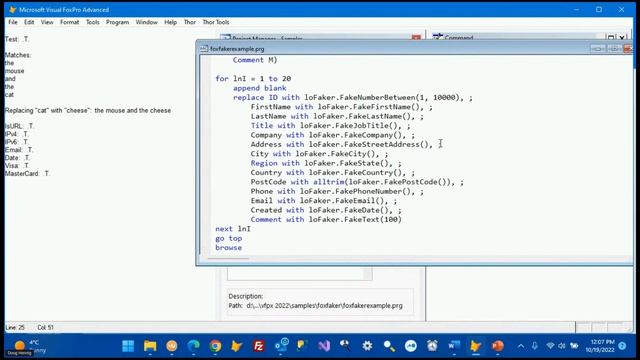
Task: Open Microsoft Edge from the taskbar
Action: tap(193, 346)
